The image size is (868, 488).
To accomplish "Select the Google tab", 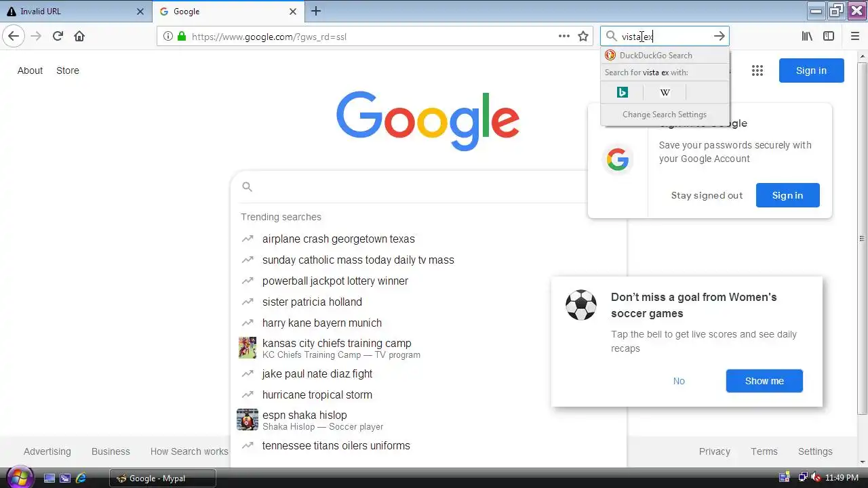I will point(229,12).
